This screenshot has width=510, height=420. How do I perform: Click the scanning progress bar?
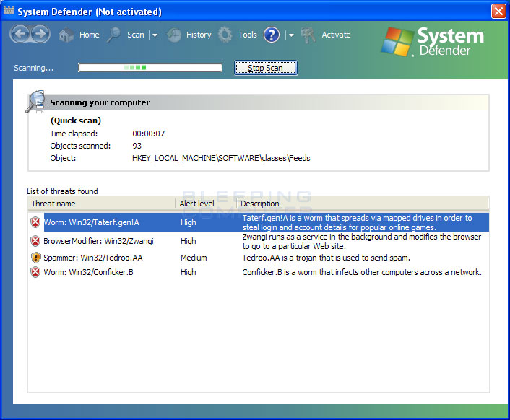click(150, 68)
